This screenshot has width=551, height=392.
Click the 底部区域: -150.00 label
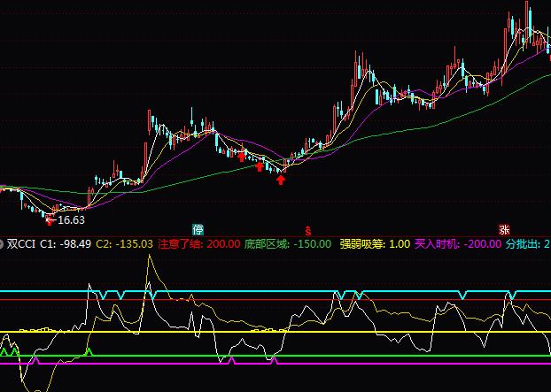tap(288, 244)
